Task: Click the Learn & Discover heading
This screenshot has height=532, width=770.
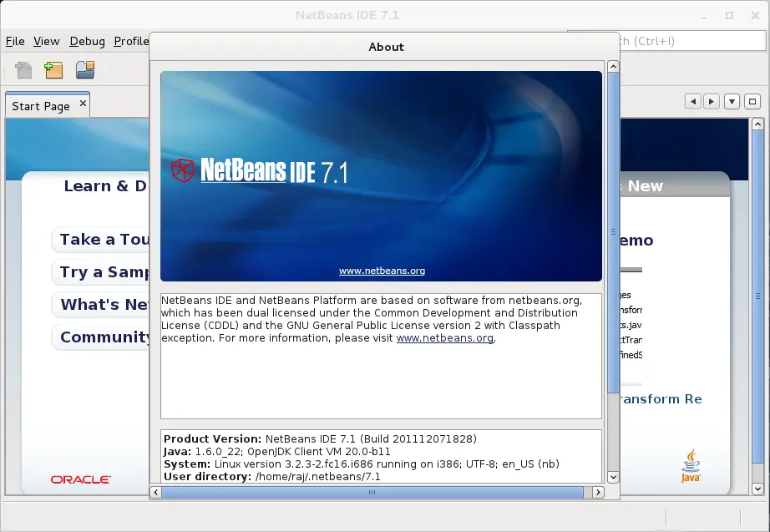Action: pyautogui.click(x=105, y=185)
